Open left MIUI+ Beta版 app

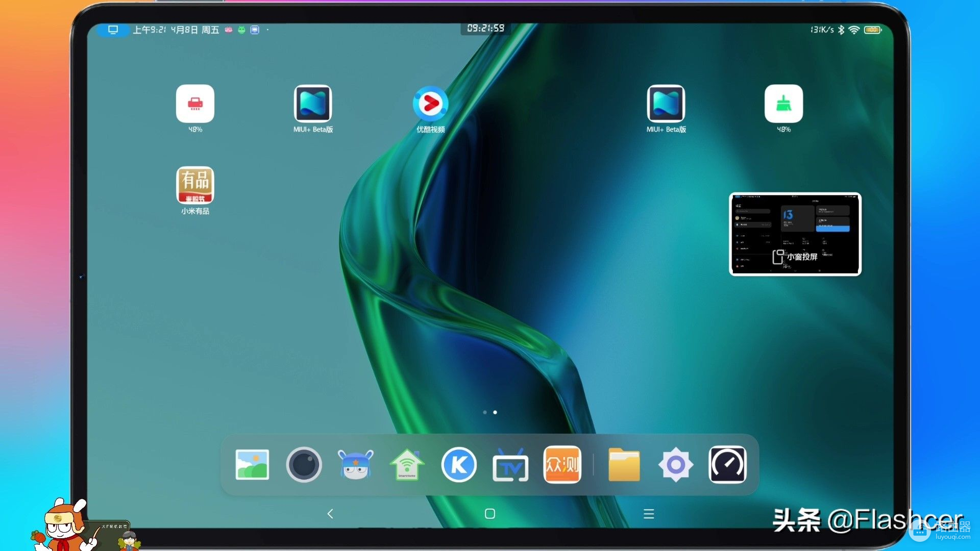click(x=312, y=104)
